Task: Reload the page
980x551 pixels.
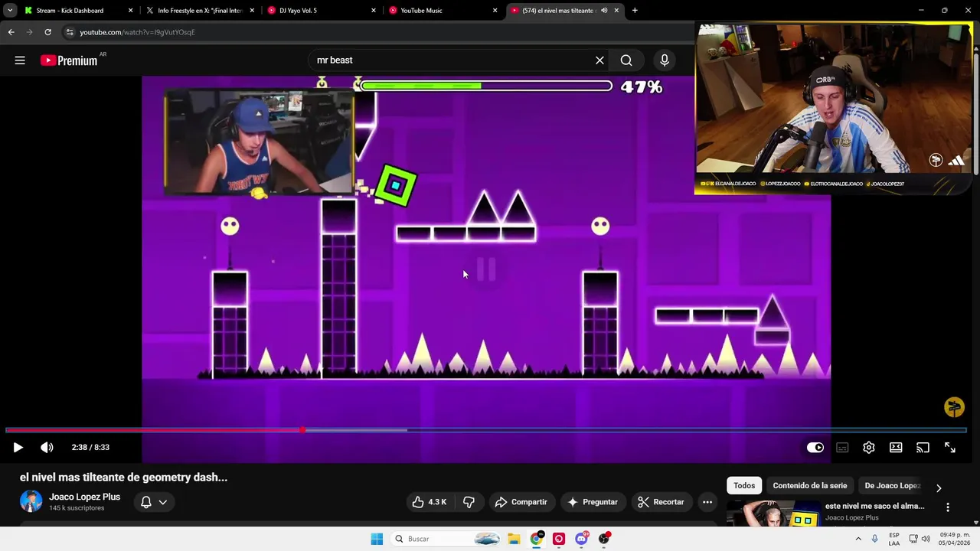Action: (x=47, y=32)
